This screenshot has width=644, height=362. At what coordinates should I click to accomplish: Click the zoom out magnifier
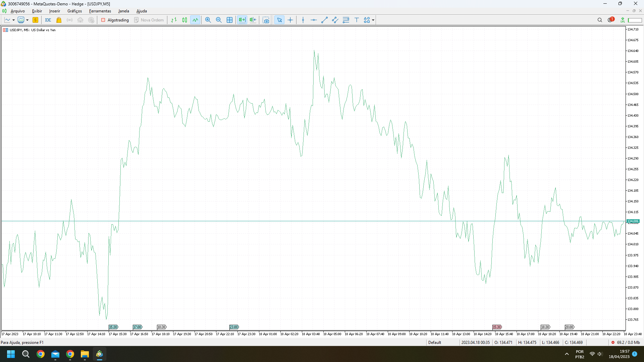click(219, 20)
